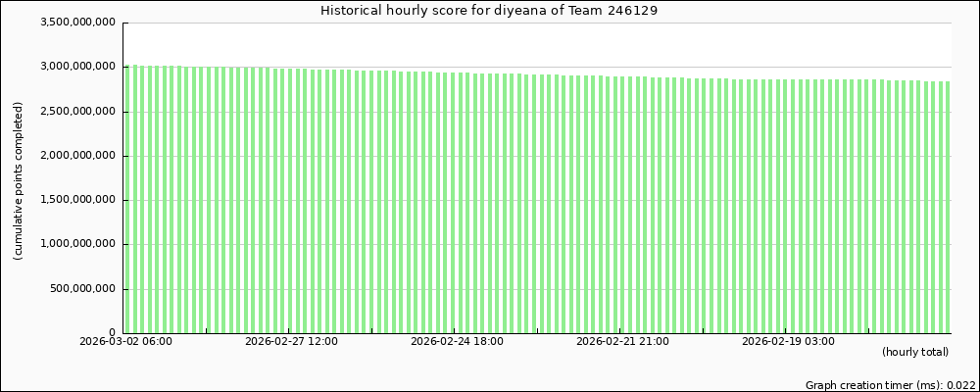This screenshot has width=980, height=392.
Task: Select the 2026-02-21 21:00 x-axis date label
Action: click(622, 342)
